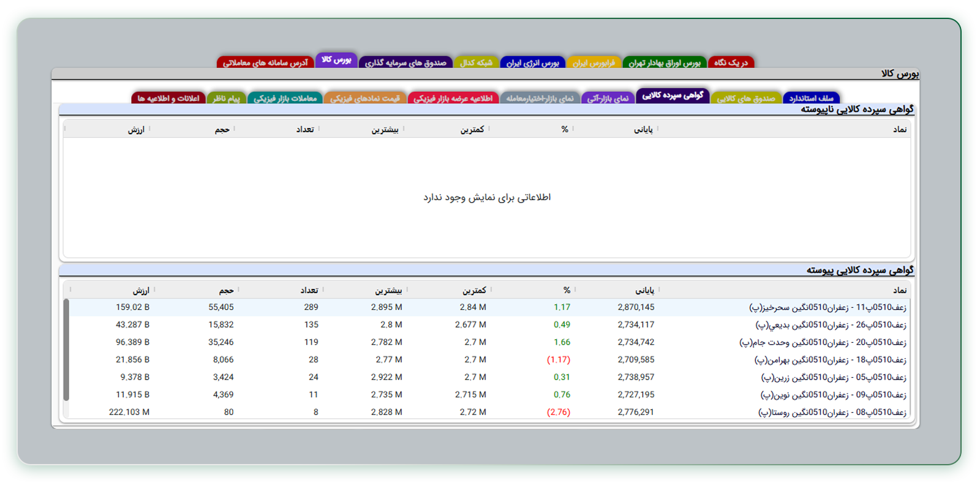This screenshot has width=980, height=491.
Task: Sort پیوسته table by تعداد column header
Action: coord(309,290)
